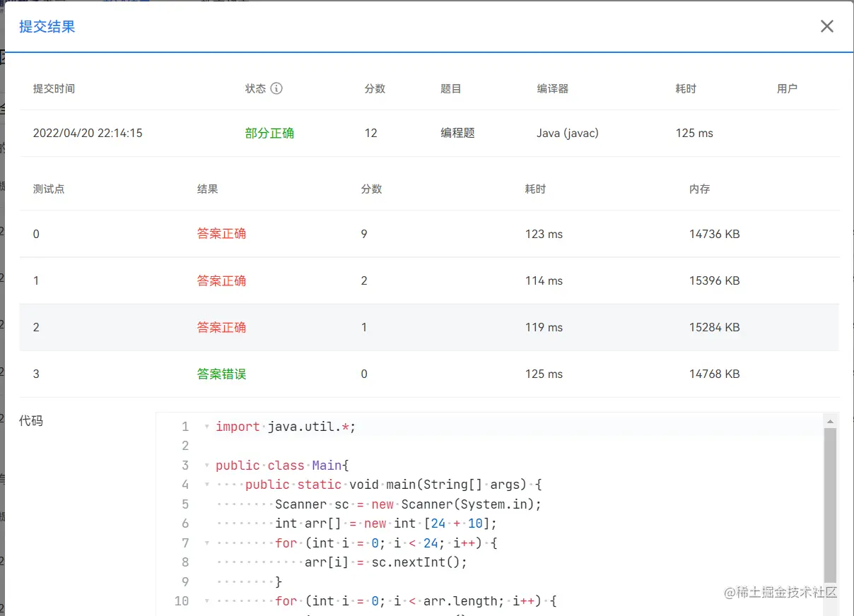The height and width of the screenshot is (616, 854).
Task: Click 答案错误 result for test point 3
Action: coord(221,374)
